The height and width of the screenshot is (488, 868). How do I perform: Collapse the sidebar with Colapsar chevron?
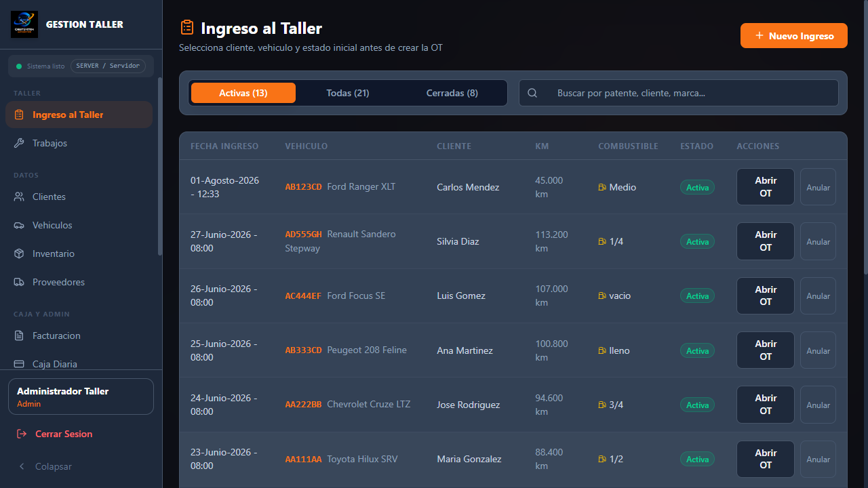click(x=22, y=466)
